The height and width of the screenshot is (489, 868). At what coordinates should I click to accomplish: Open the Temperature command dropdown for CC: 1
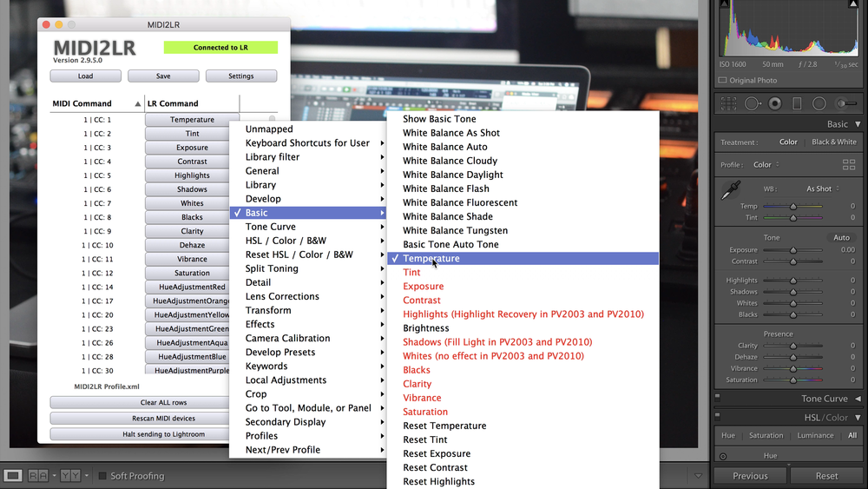click(192, 120)
